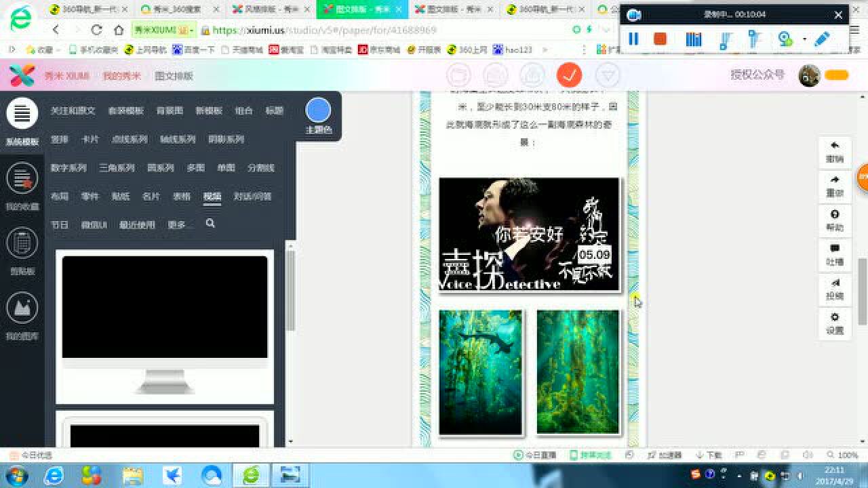Click the user avatar picture
The image size is (868, 488).
point(809,75)
